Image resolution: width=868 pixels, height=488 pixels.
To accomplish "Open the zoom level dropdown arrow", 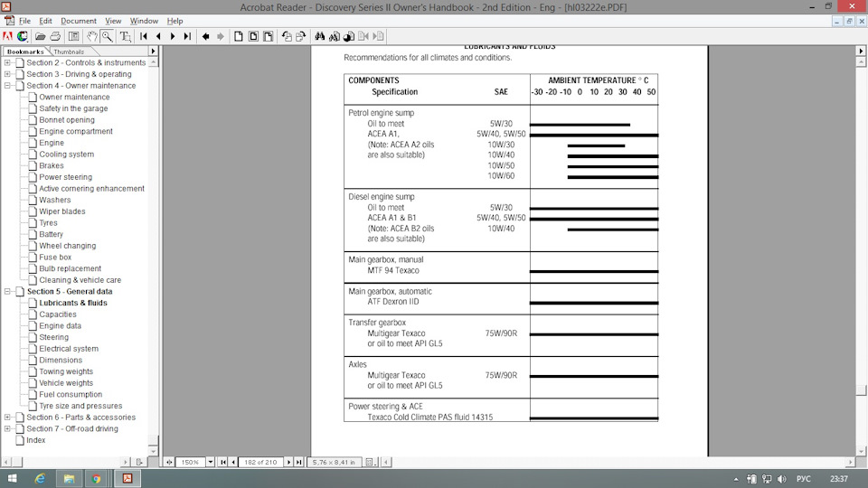I will (x=211, y=462).
